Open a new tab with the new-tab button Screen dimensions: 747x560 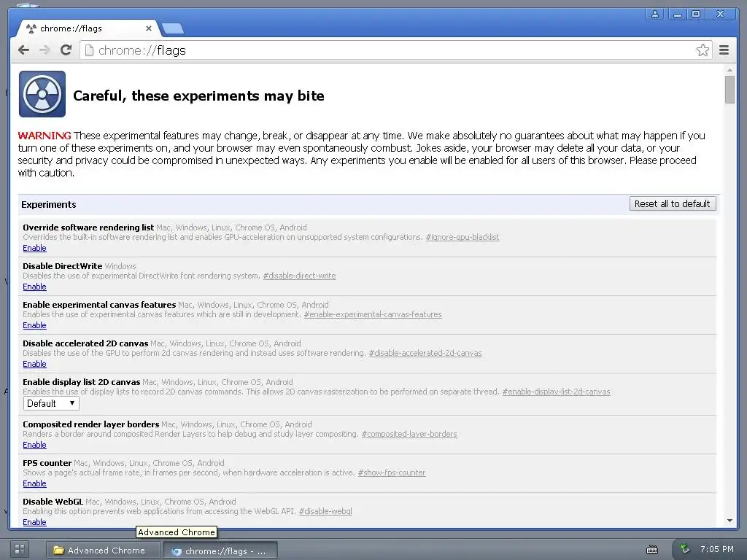click(x=172, y=28)
